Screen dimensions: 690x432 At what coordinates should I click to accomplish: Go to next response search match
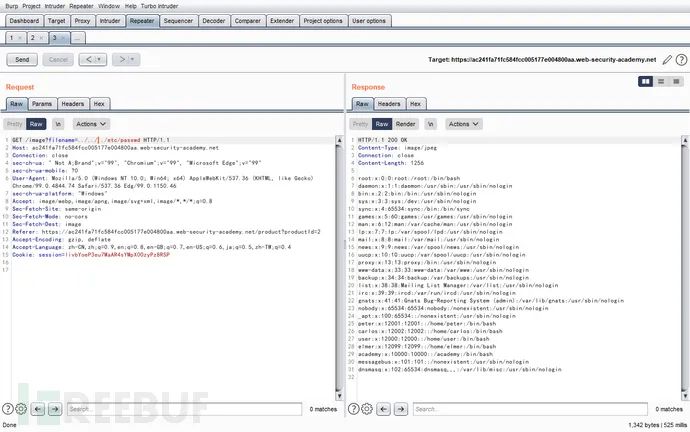(x=401, y=409)
